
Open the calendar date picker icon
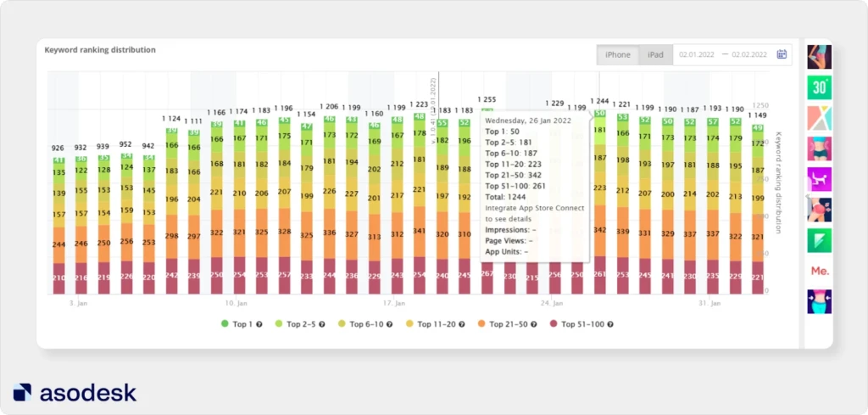782,54
